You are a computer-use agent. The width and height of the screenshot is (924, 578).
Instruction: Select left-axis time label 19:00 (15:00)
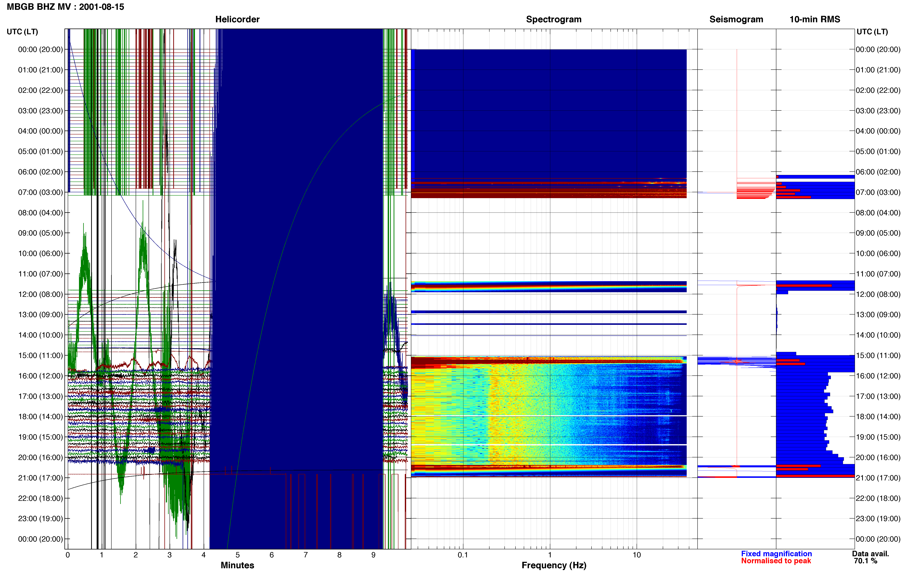pos(41,437)
